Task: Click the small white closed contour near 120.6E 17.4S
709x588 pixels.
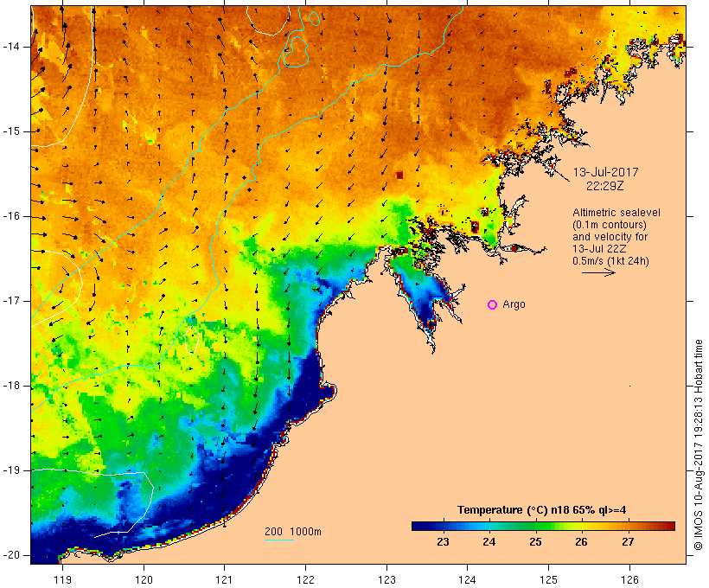Action: pyautogui.click(x=193, y=339)
